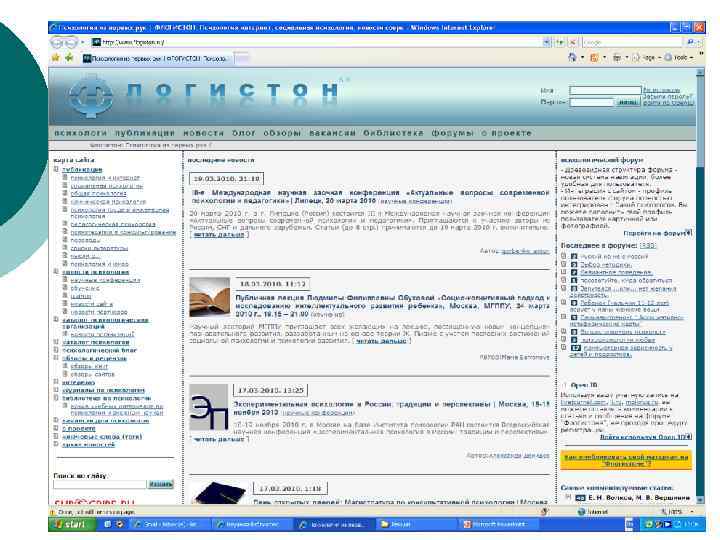Open о проекте in site navigation menu
720x540 pixels.
point(506,133)
